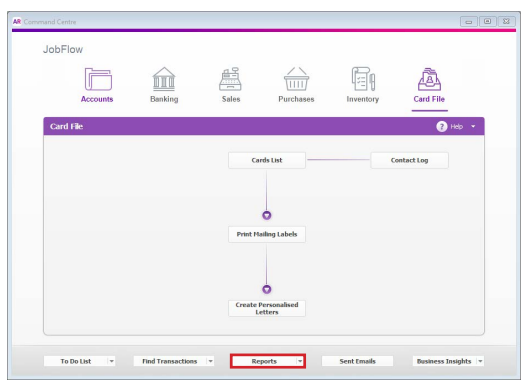Open the Inventory checklist icon

(x=363, y=79)
